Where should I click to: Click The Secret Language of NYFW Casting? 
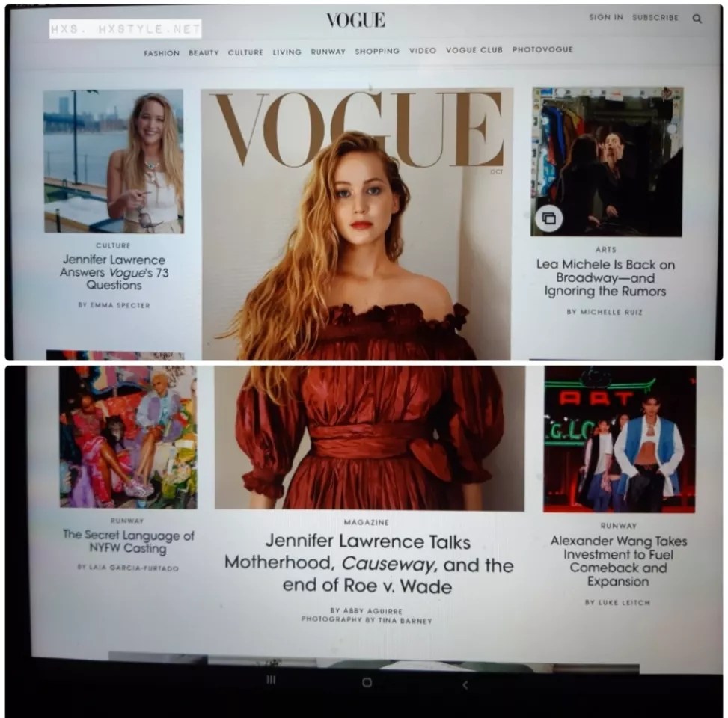tap(128, 541)
